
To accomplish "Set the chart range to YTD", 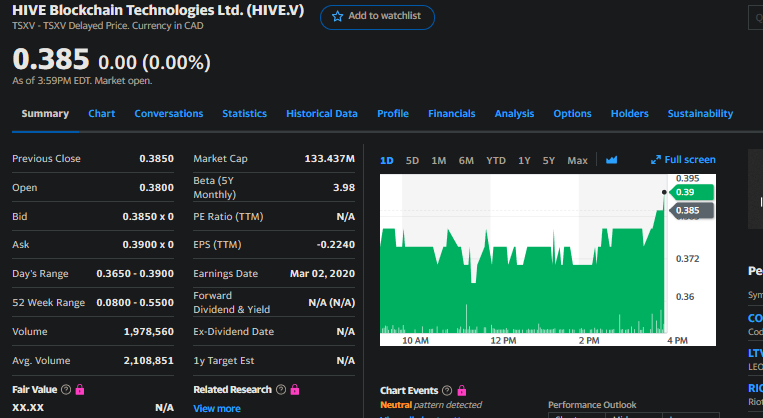I will pos(495,160).
